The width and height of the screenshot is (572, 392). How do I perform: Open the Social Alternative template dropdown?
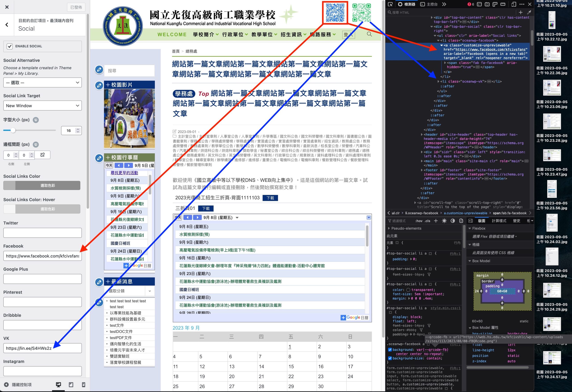(x=42, y=83)
